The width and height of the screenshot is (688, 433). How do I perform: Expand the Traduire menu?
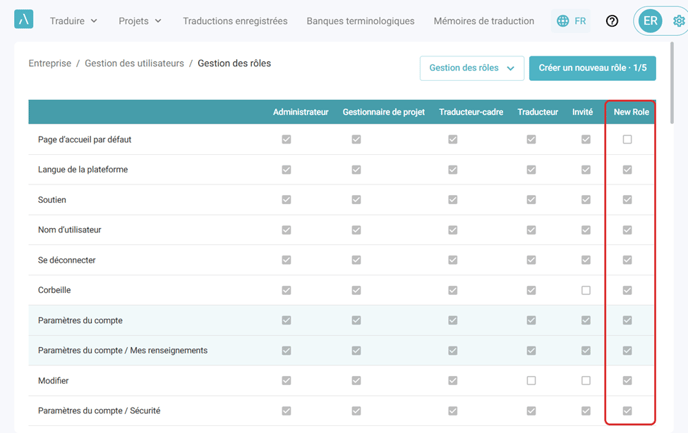(73, 21)
